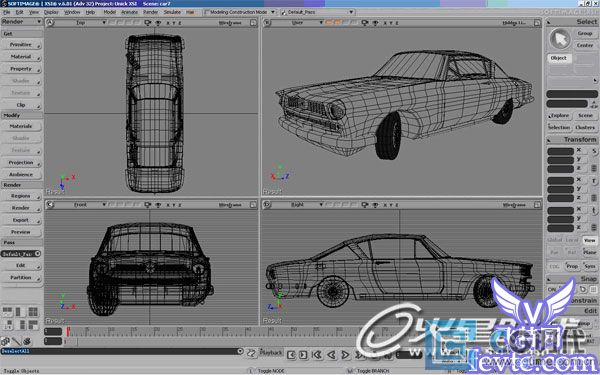Open the Display menu
Viewport: 600px width, 375px height.
point(51,12)
